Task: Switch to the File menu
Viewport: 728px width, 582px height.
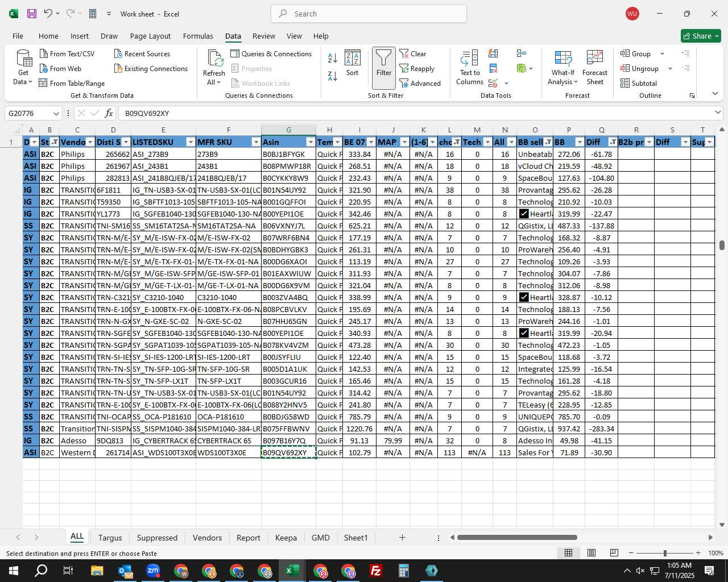Action: coord(18,36)
